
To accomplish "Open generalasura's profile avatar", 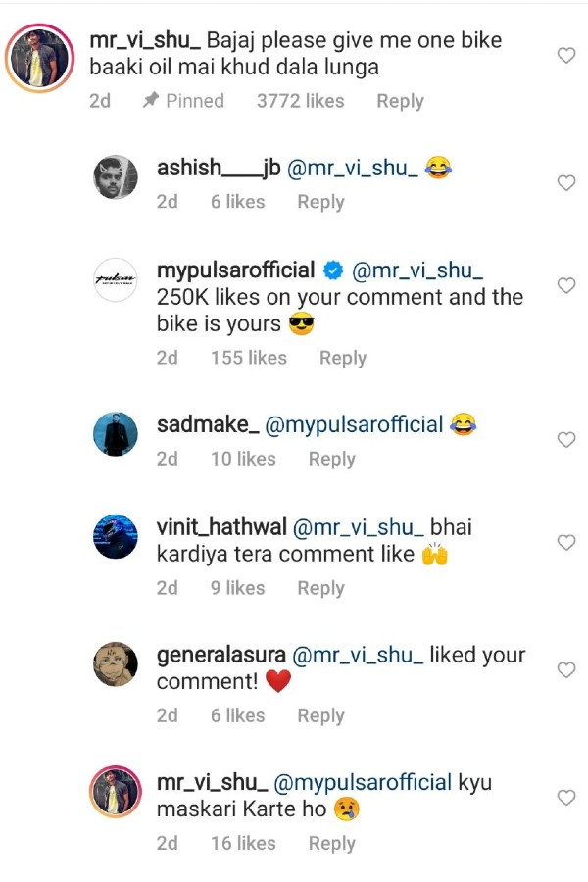I will (114, 663).
